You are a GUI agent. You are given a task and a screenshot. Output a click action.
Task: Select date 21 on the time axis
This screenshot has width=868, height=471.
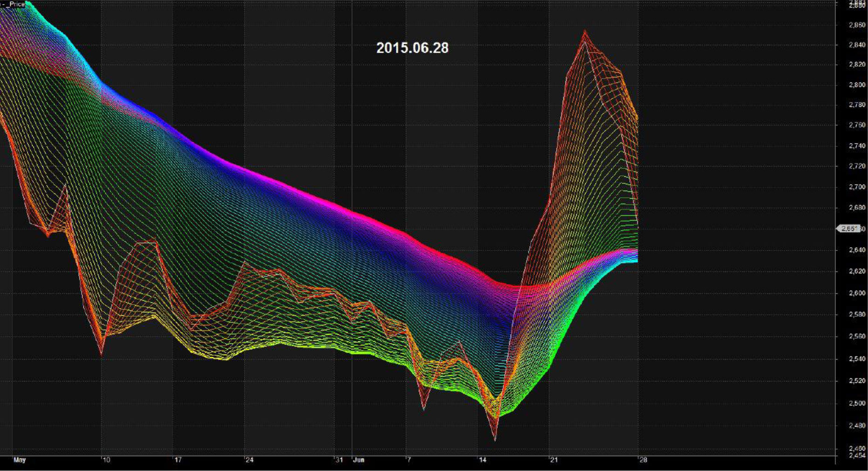(554, 460)
